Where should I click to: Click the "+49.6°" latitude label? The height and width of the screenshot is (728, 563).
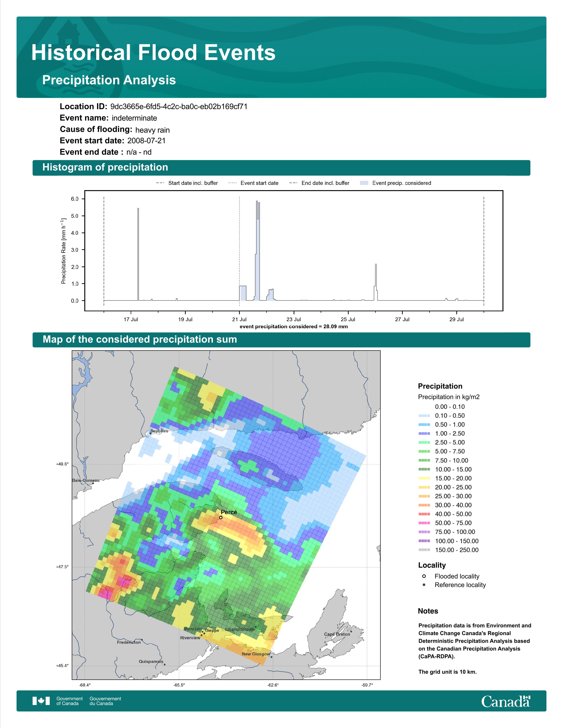point(62,464)
